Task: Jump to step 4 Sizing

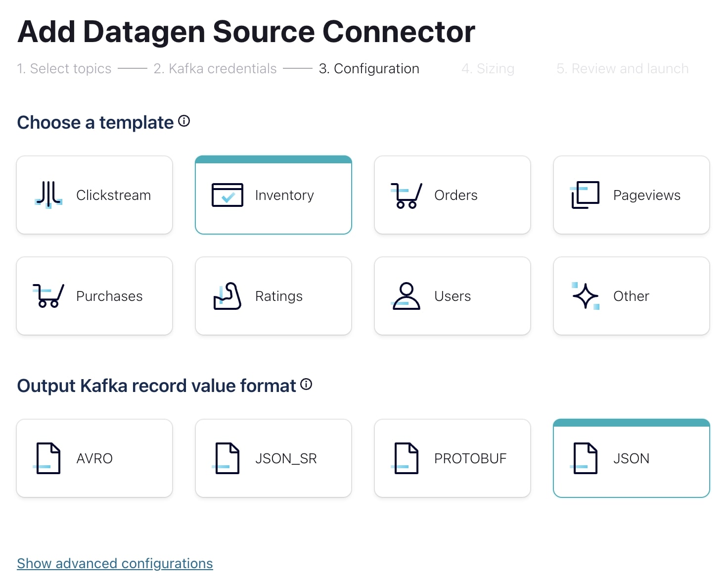Action: pyautogui.click(x=488, y=68)
